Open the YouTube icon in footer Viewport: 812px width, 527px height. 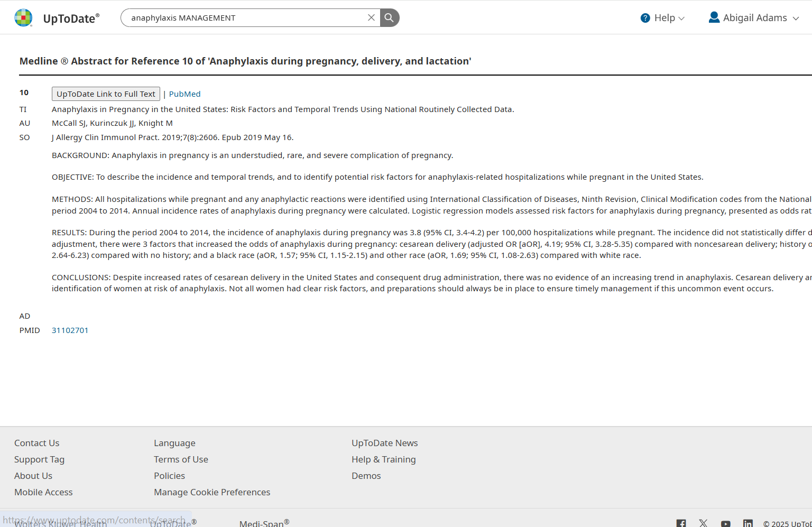[x=725, y=523]
